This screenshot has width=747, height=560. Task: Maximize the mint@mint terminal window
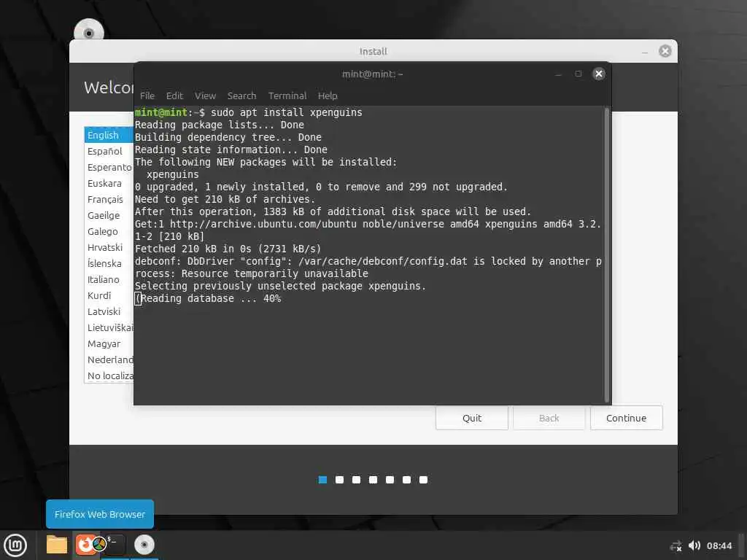(578, 74)
